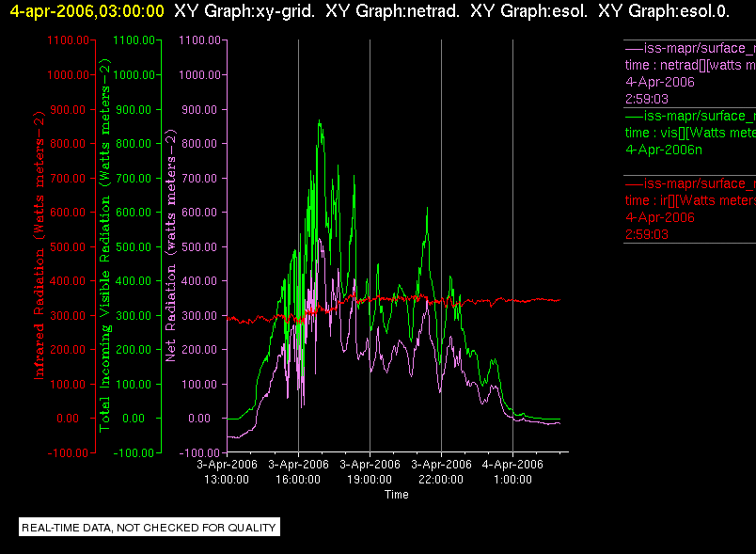
Task: Click the Infrared Radiation red axis label
Action: (39, 245)
